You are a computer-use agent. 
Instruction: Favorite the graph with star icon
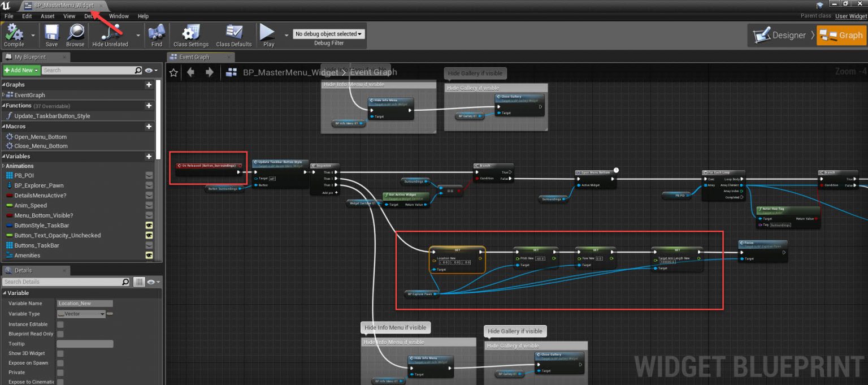(173, 72)
